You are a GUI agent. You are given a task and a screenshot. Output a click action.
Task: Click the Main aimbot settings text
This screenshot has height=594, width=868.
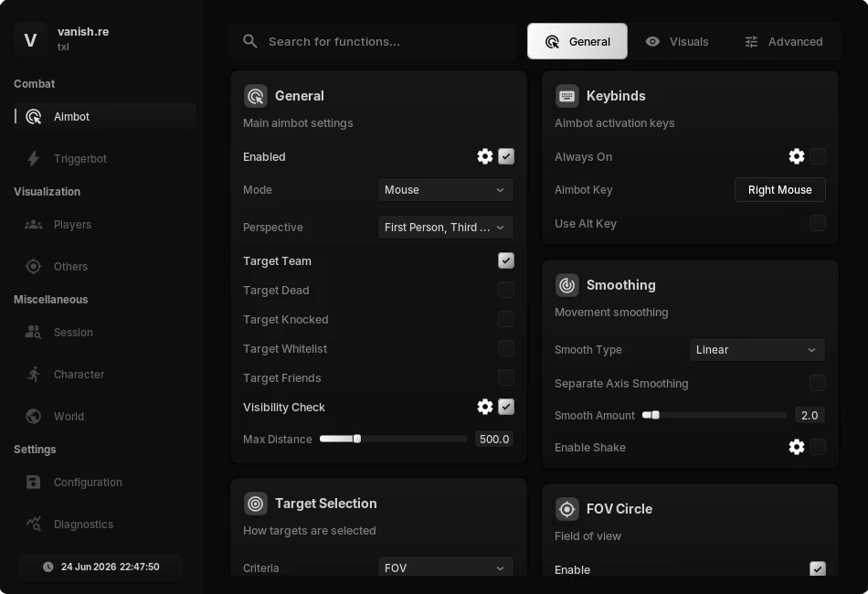(298, 122)
